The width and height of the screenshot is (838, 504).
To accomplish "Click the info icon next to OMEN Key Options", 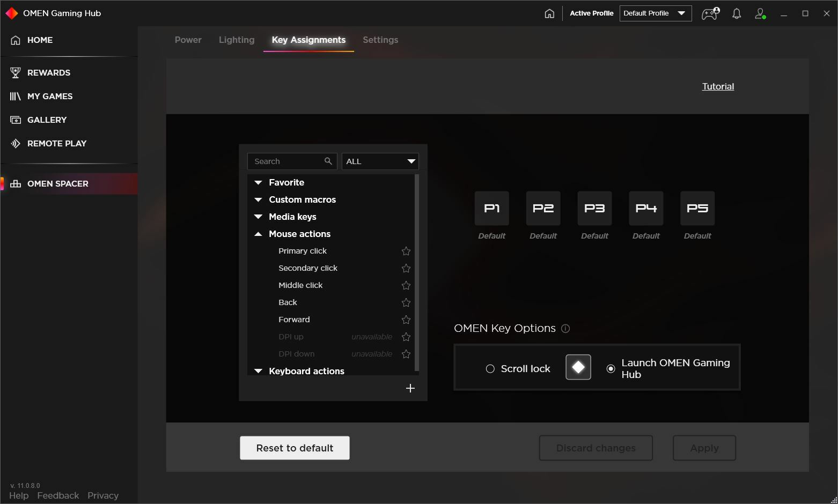I will pyautogui.click(x=565, y=328).
